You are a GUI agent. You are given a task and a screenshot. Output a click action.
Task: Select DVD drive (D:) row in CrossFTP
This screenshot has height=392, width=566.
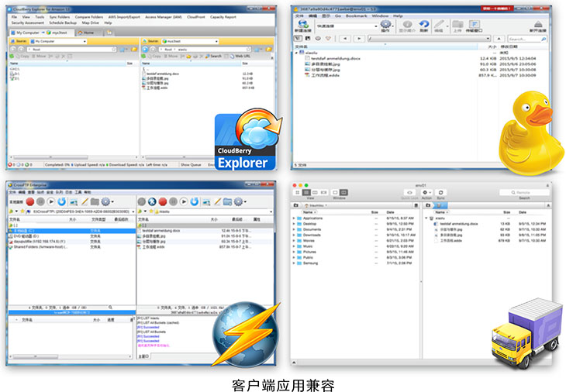[72, 236]
